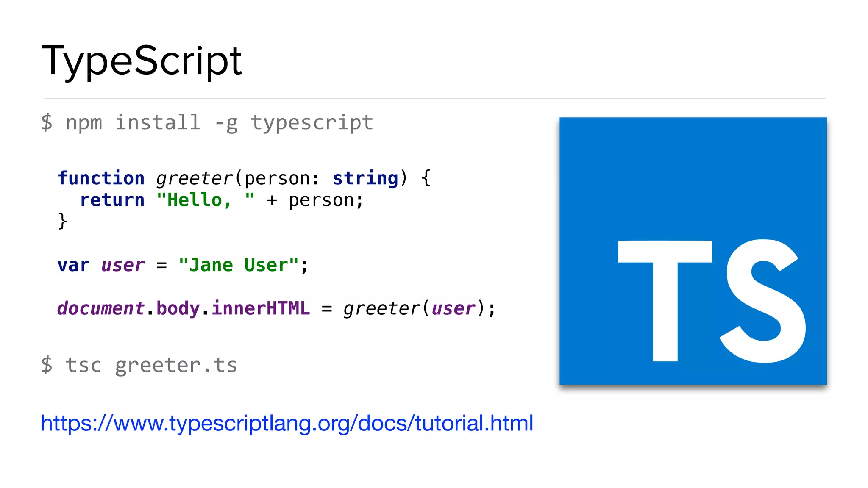This screenshot has height=488, width=868.
Task: Click the 'function' keyword in code
Action: (x=101, y=178)
